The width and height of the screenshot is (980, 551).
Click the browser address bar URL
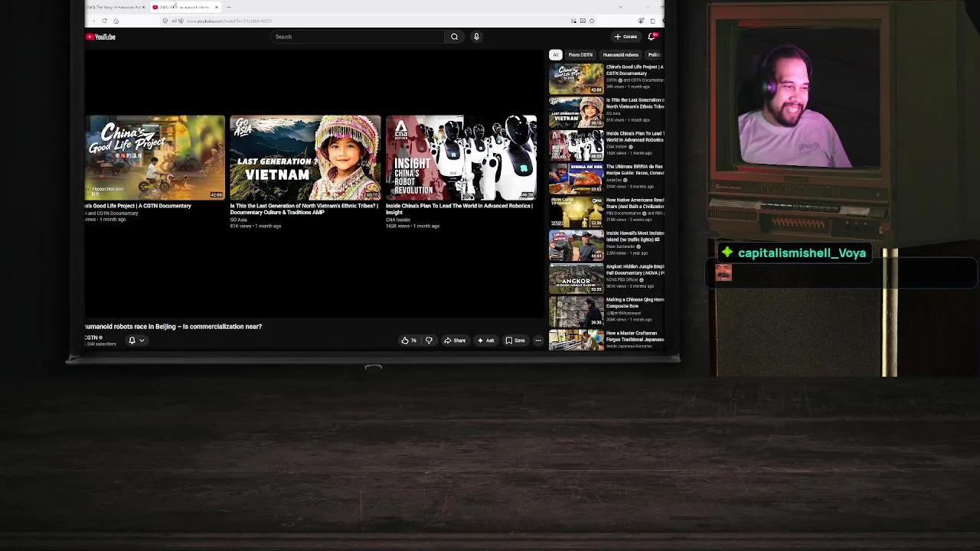(230, 21)
